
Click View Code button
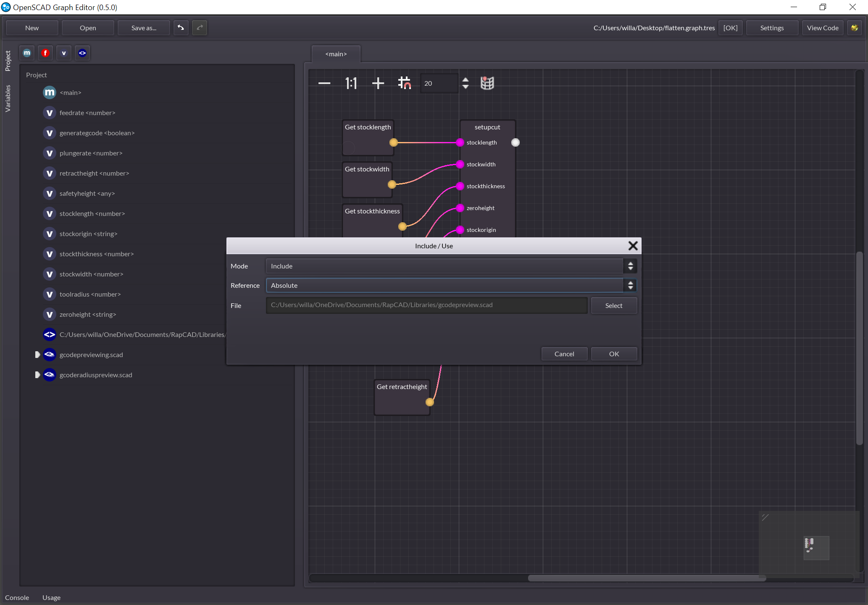(823, 28)
